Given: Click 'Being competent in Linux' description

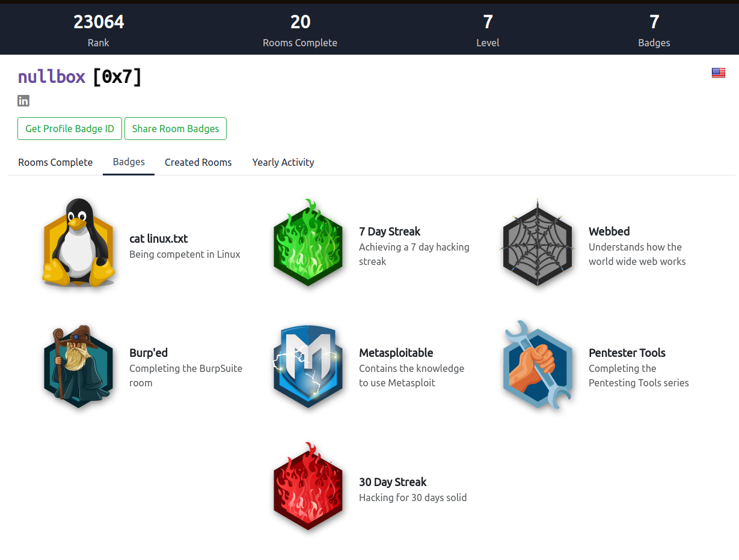Looking at the screenshot, I should (x=185, y=254).
